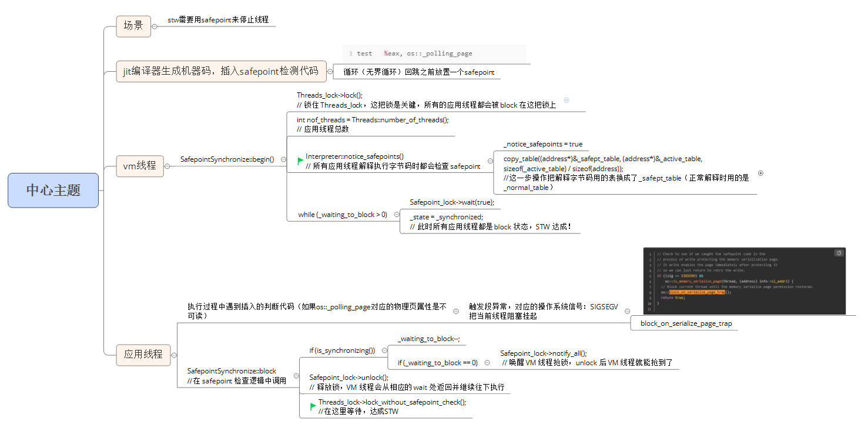
Task: Select the _state = _synchronized; node
Action: (x=491, y=222)
